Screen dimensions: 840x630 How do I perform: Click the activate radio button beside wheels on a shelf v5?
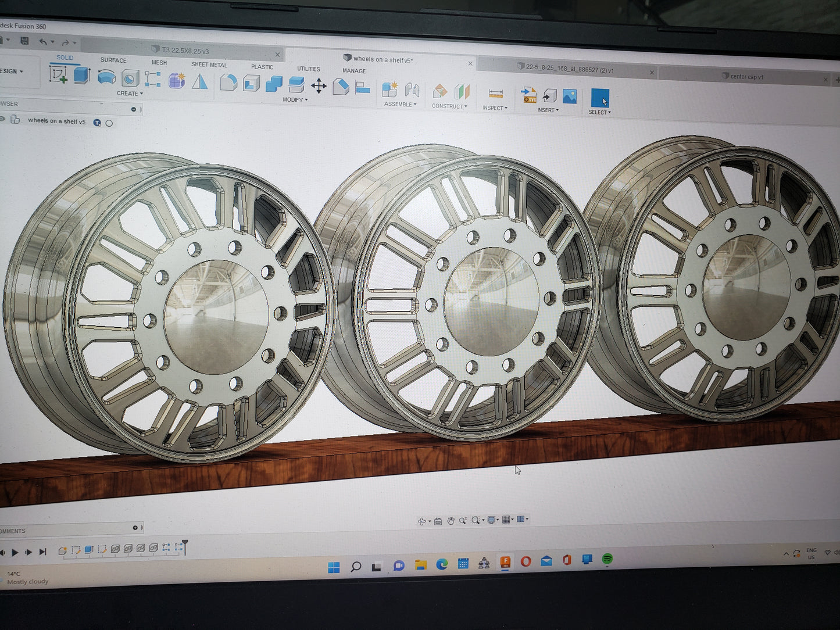point(109,123)
